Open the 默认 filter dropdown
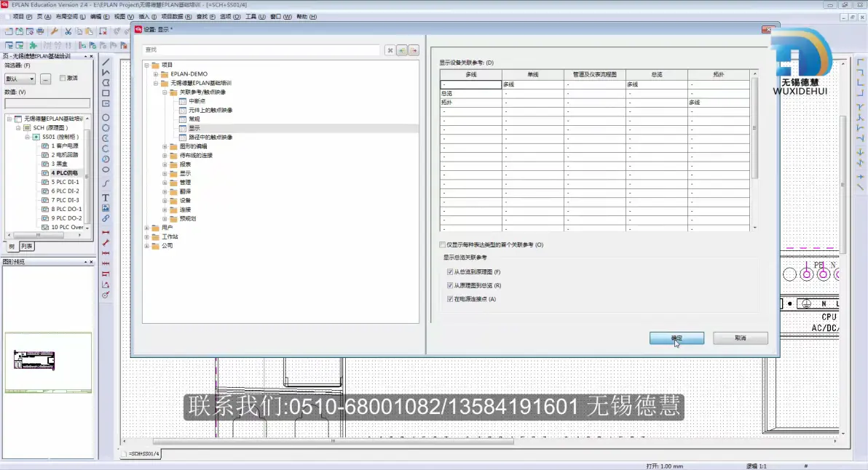The height and width of the screenshot is (470, 868). [20, 79]
